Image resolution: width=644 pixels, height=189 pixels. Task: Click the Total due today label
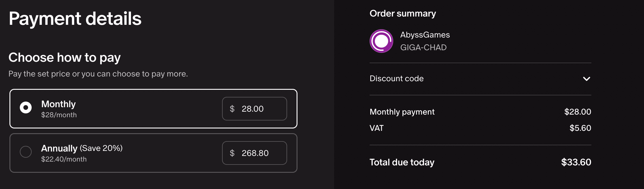(x=402, y=162)
